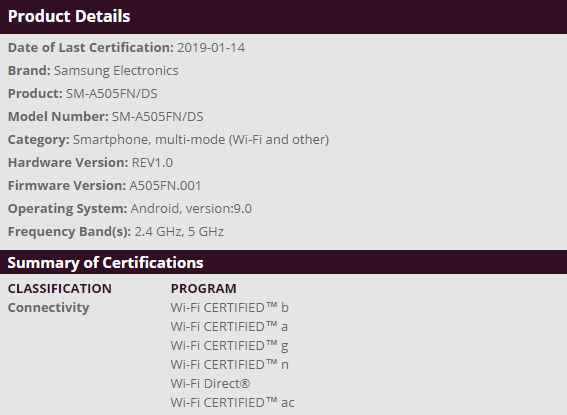Image resolution: width=567 pixels, height=415 pixels.
Task: Click the Product value SM-A505FN/DS
Action: coord(111,93)
